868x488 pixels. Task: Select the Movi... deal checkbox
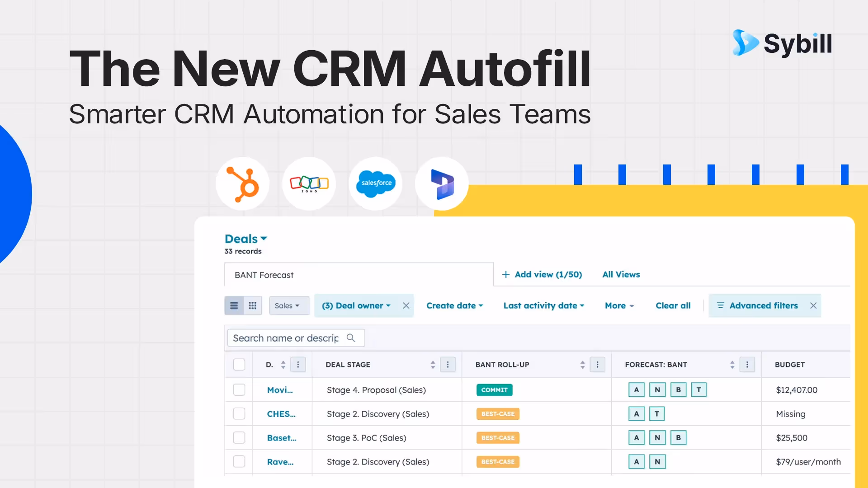point(239,389)
